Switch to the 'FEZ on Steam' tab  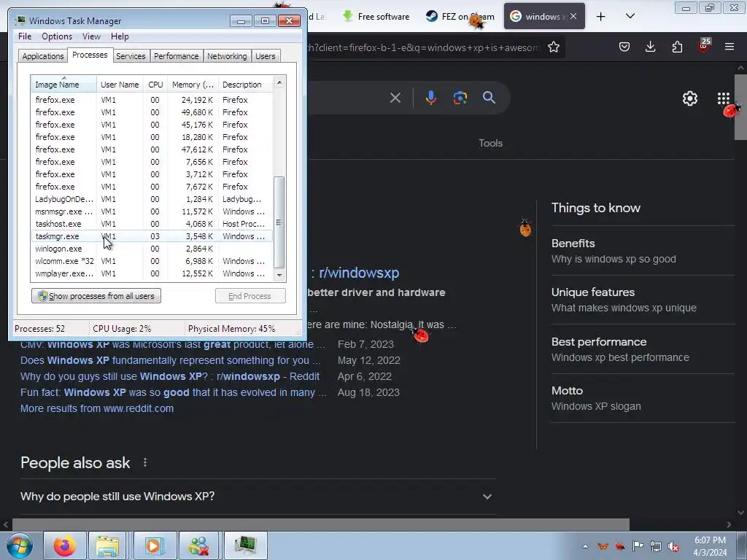(x=460, y=17)
